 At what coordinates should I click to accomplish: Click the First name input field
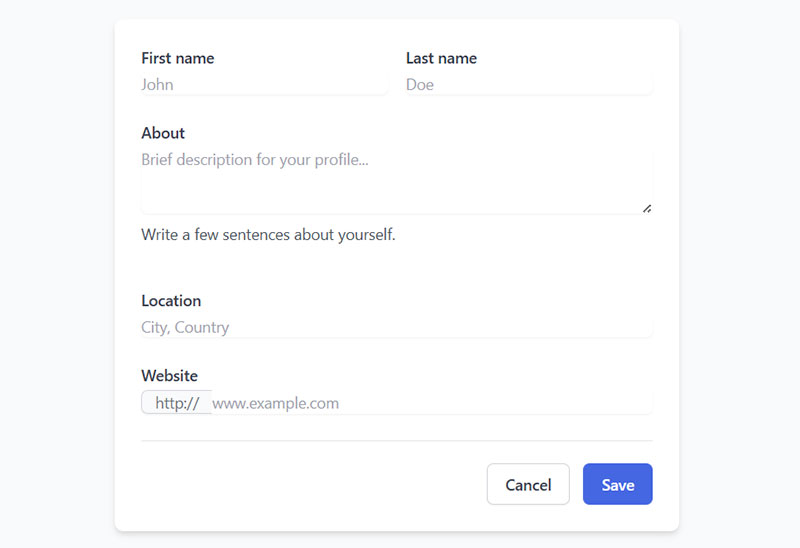tap(264, 85)
